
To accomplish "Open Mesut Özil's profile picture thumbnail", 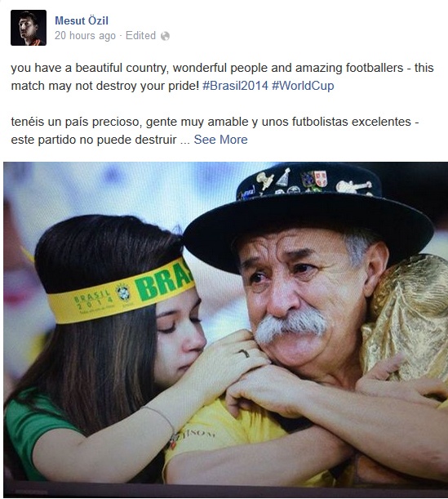I will 29,28.
